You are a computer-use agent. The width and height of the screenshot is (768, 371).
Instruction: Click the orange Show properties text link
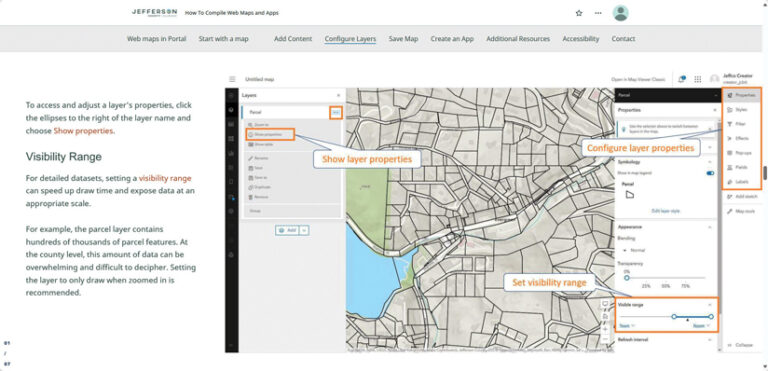(x=83, y=131)
